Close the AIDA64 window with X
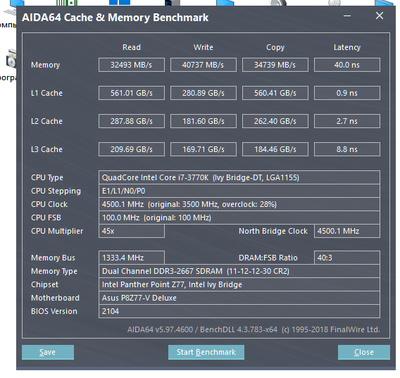 tap(379, 16)
